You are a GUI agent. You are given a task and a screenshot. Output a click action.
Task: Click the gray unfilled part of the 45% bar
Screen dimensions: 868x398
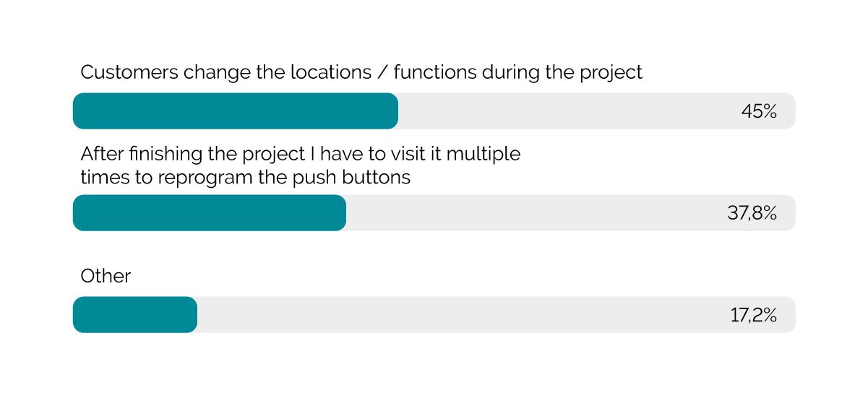tap(564, 111)
